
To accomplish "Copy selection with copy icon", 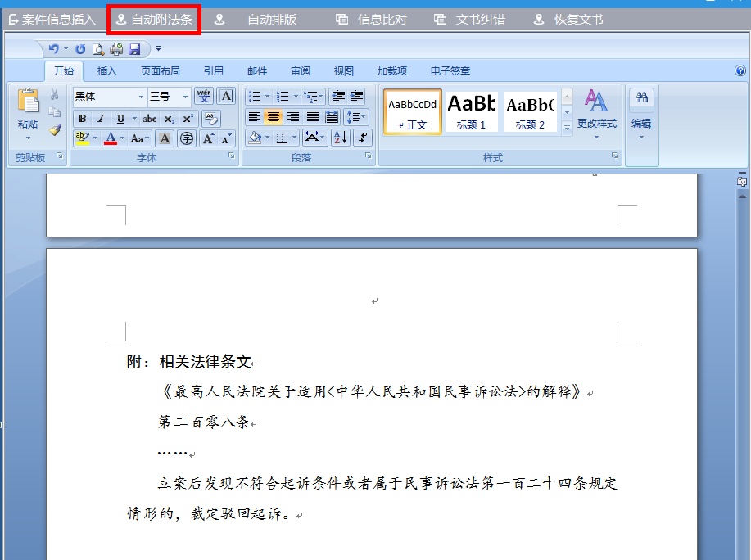I will point(55,112).
